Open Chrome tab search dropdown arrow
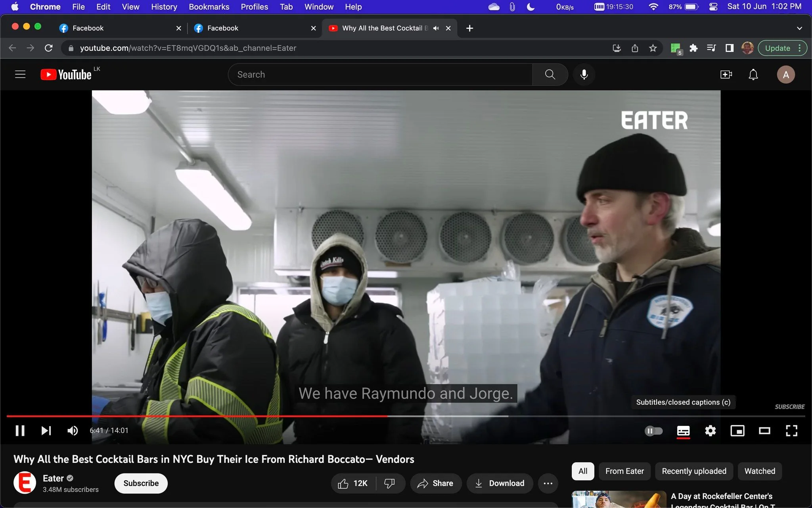The height and width of the screenshot is (508, 812). [799, 28]
